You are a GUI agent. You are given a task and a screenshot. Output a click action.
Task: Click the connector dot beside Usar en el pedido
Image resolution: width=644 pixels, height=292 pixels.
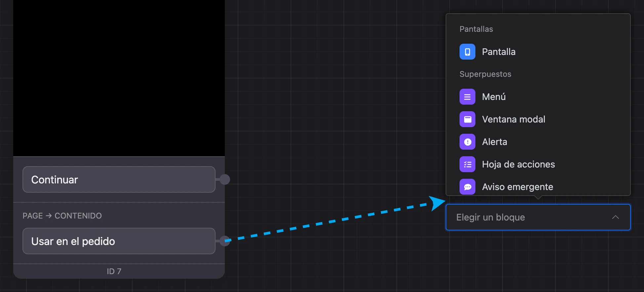coord(225,241)
